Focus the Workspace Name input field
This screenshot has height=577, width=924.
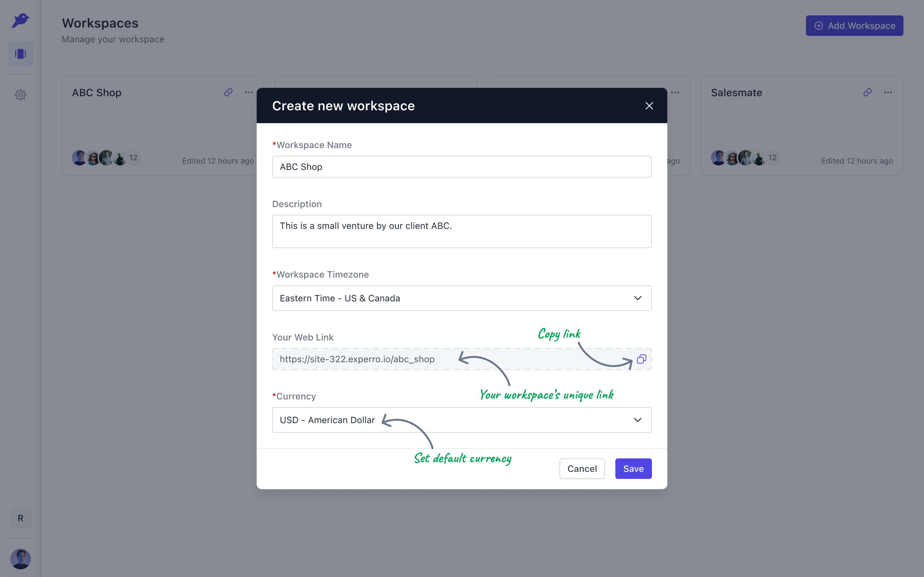462,167
